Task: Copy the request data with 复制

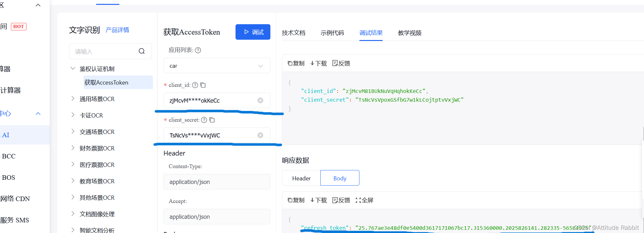Action: [x=296, y=63]
